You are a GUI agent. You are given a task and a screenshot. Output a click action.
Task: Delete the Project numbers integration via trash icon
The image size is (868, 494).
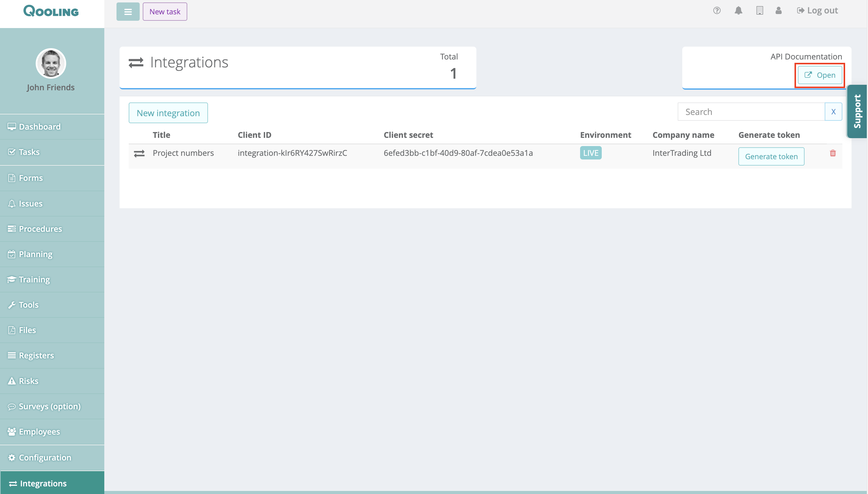pyautogui.click(x=832, y=153)
